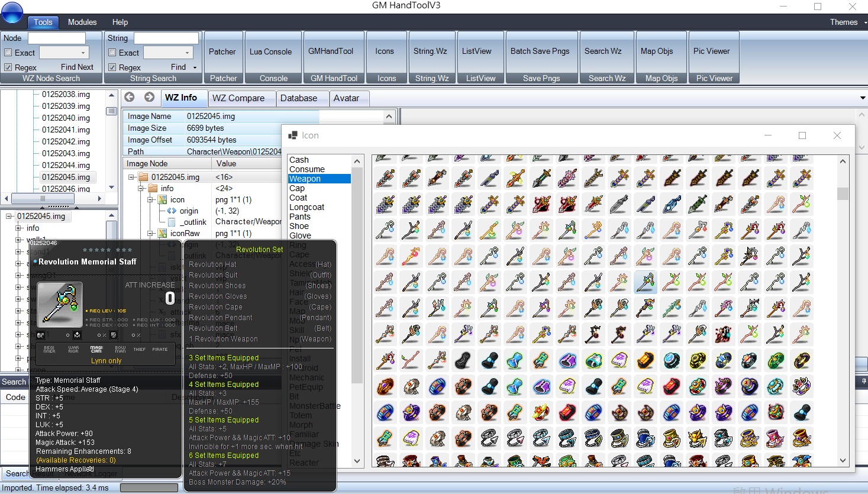Go forward with the right arrow icon
The width and height of the screenshot is (868, 494).
click(x=149, y=97)
